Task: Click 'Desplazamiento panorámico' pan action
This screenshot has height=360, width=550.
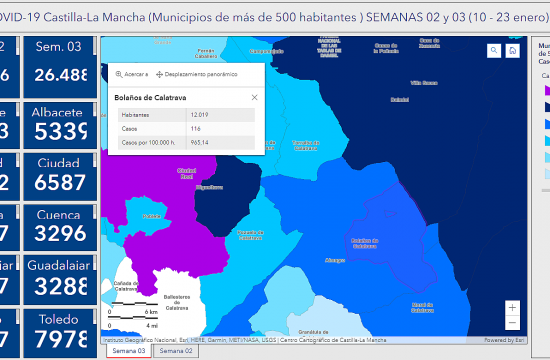Action: [x=197, y=74]
